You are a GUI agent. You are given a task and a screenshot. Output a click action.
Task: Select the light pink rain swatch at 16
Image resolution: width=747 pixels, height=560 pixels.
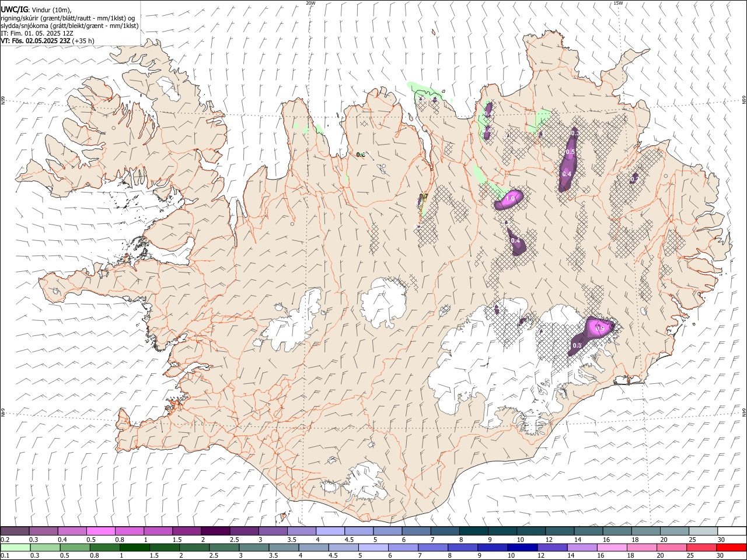612,547
